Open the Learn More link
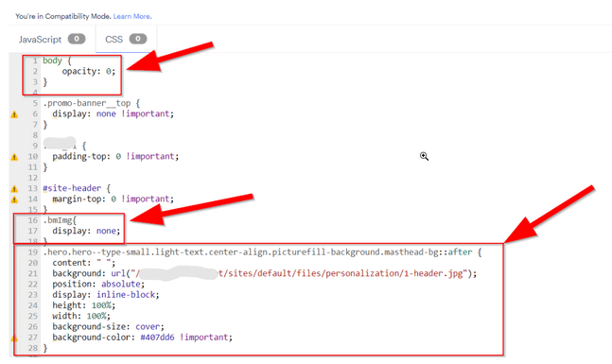This screenshot has height=364, width=612. [x=132, y=16]
